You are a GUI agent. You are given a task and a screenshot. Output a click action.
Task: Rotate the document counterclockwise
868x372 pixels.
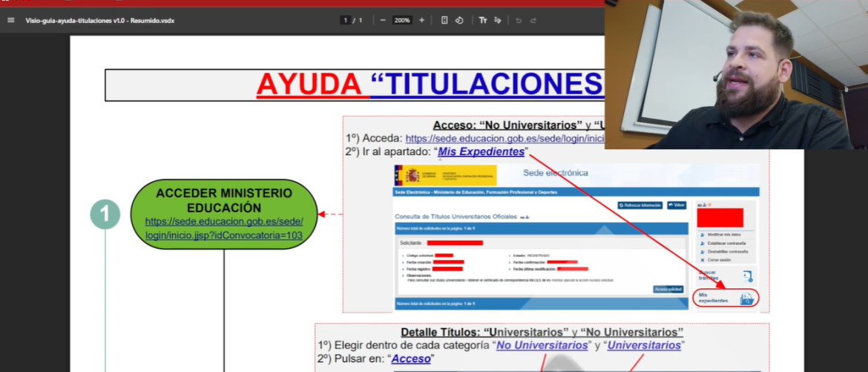pyautogui.click(x=459, y=21)
